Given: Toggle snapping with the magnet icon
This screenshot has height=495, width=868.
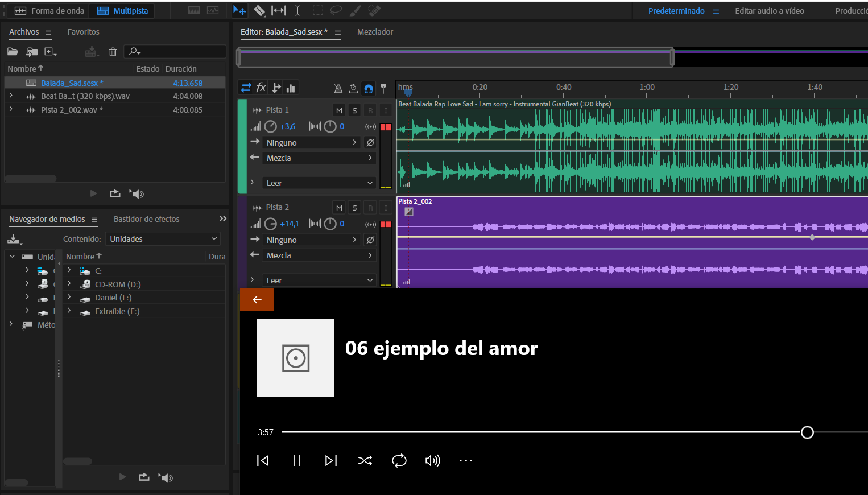Looking at the screenshot, I should (x=369, y=88).
